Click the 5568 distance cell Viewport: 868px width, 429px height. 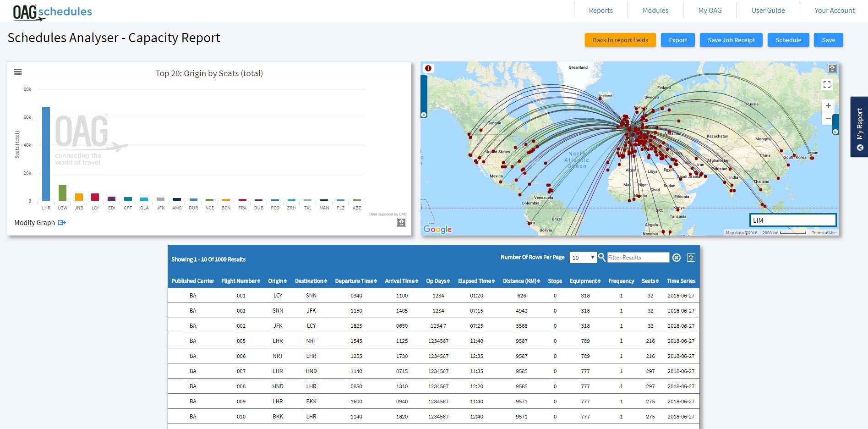pos(521,326)
